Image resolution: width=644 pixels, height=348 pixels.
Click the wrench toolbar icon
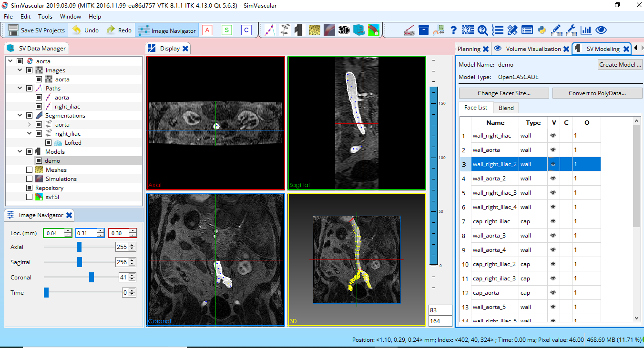click(x=571, y=30)
